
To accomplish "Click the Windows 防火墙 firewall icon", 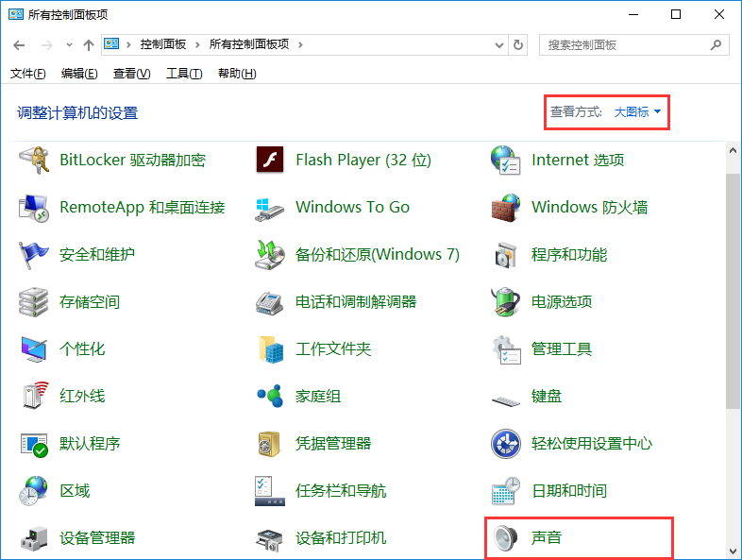I will coord(506,208).
